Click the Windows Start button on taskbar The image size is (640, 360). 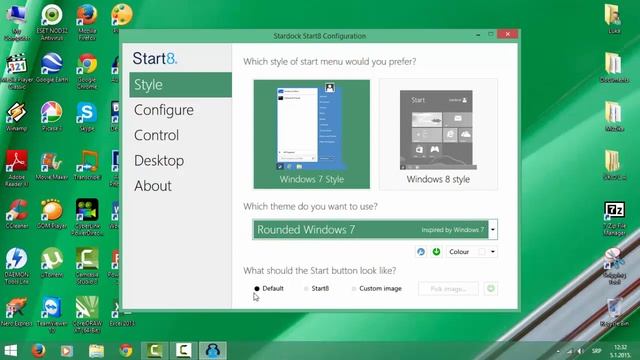[11, 351]
